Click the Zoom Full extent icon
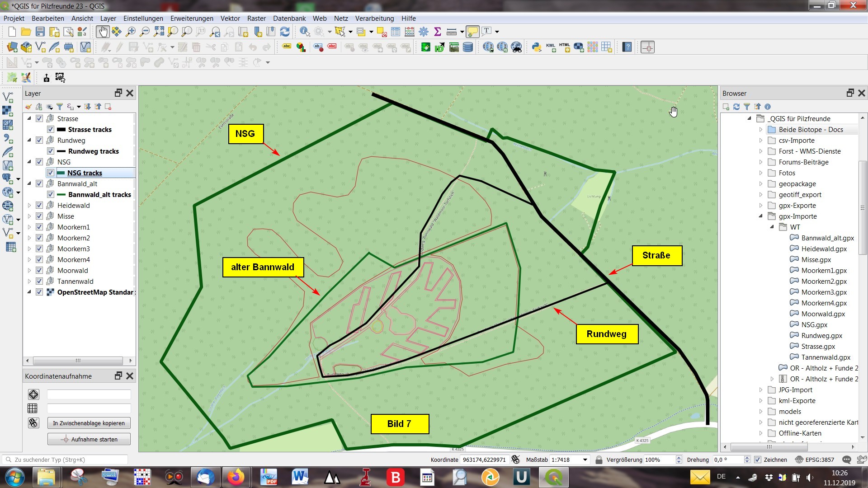The image size is (868, 488). [159, 32]
